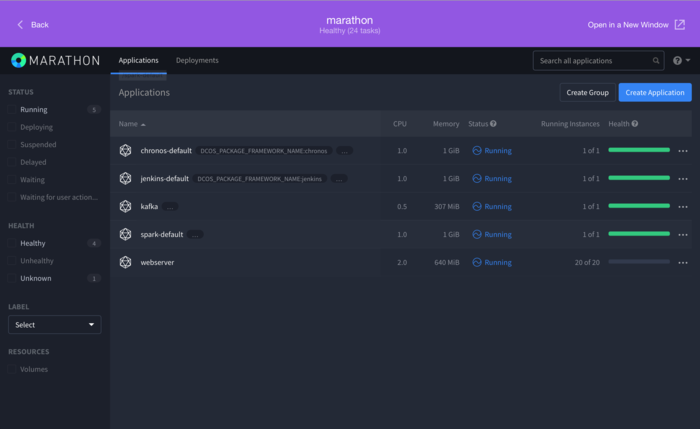
Task: Open the Status column help icon
Action: pos(493,124)
